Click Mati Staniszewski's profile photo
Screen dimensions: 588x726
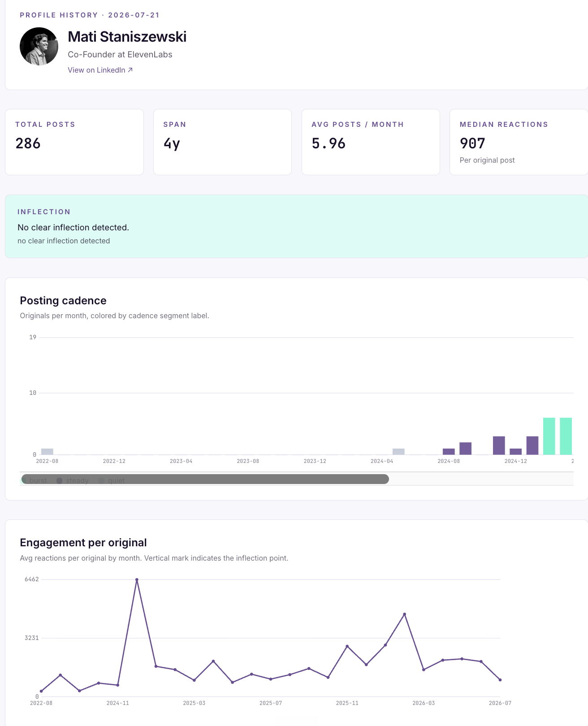click(39, 46)
